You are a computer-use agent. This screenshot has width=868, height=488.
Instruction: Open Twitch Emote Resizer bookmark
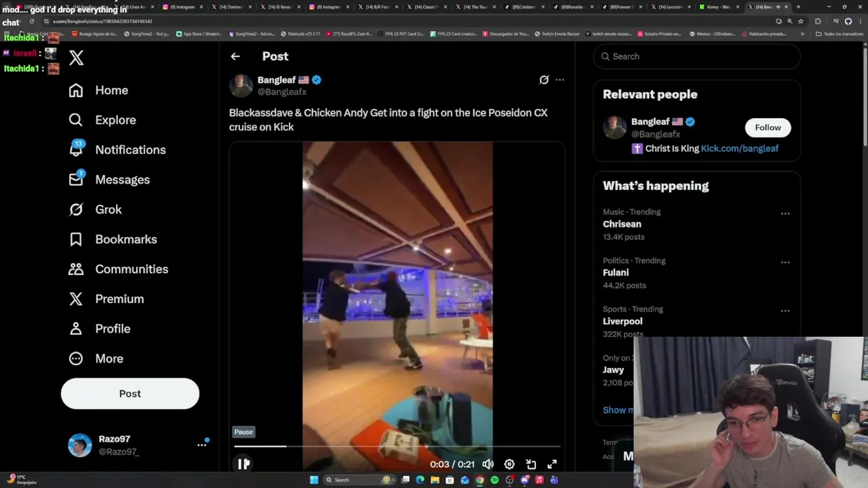point(557,34)
